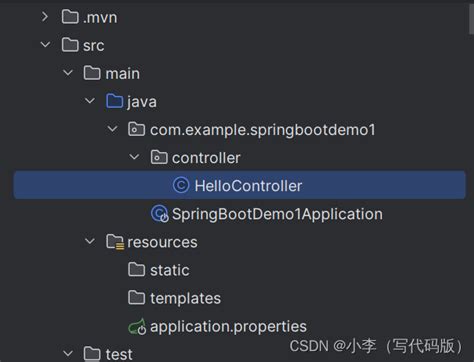Image resolution: width=474 pixels, height=362 pixels.
Task: Click the src folder icon
Action: click(70, 45)
